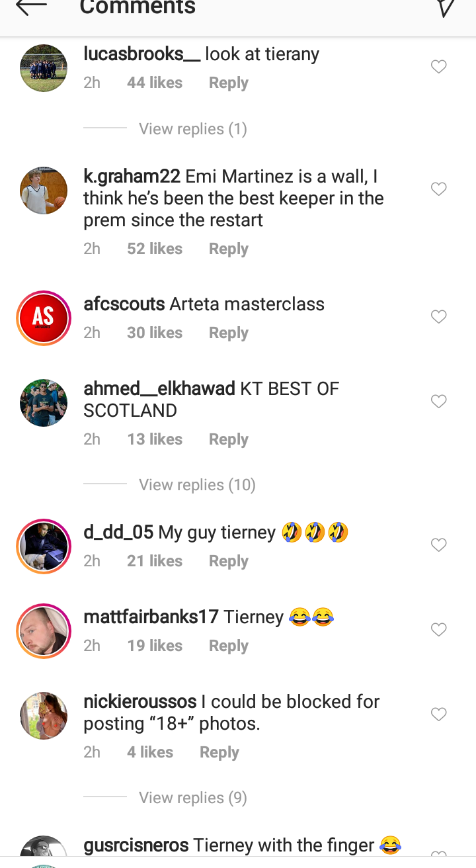Screen dimensions: 476x868
Task: Reply to afcscouts comment
Action: (229, 333)
